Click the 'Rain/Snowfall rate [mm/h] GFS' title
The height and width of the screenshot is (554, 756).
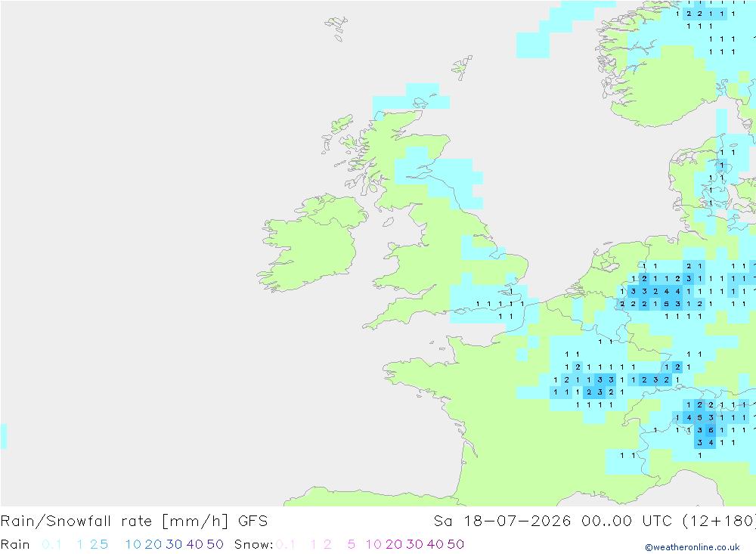pos(134,522)
